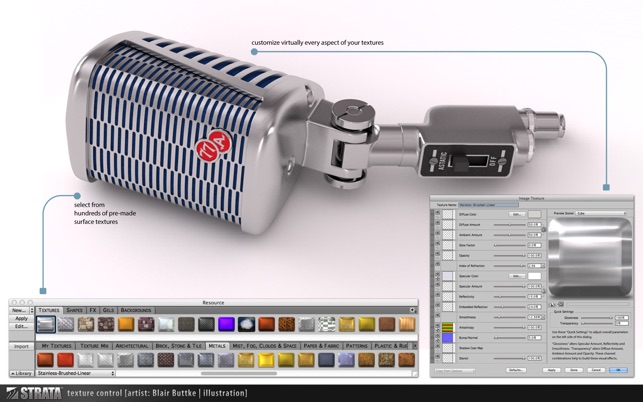643x402 pixels.
Task: Toggle the Specular Color channel visibility
Action: 438,275
